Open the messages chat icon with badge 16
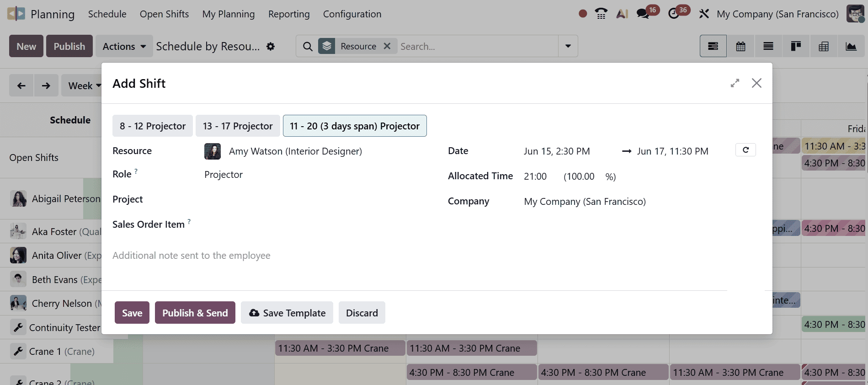The height and width of the screenshot is (385, 868). [x=644, y=14]
